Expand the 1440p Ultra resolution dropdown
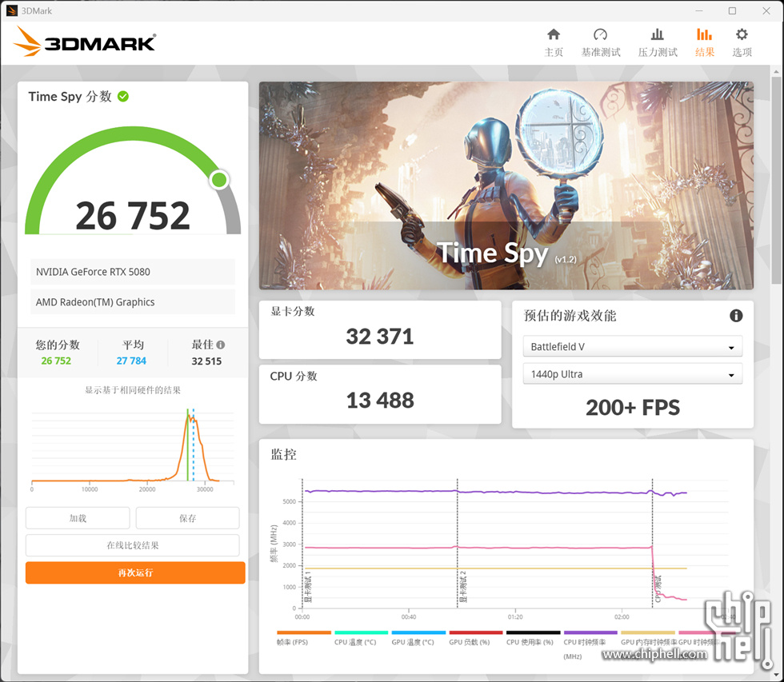 point(633,373)
